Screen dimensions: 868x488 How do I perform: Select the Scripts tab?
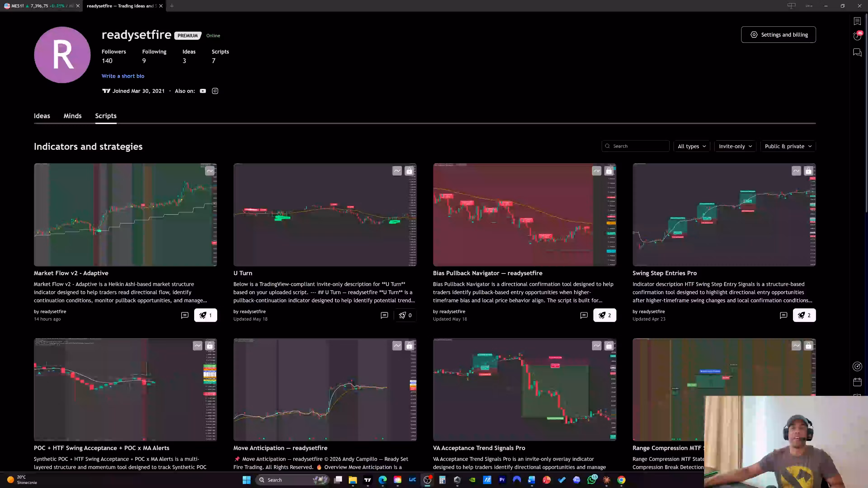[x=106, y=116]
